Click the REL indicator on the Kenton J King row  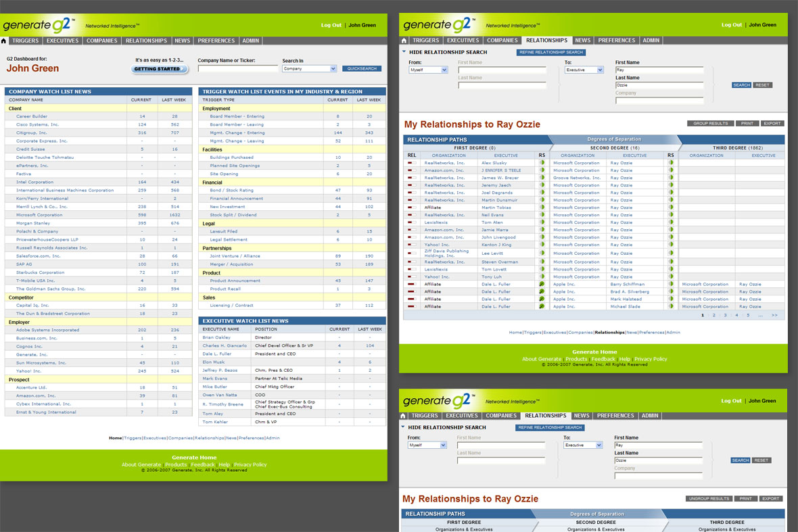(411, 245)
